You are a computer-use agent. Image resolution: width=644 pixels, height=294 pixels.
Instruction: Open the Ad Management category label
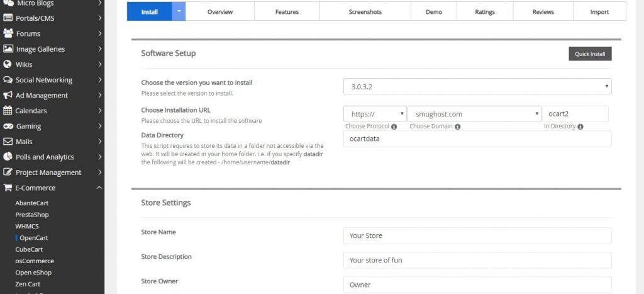pyautogui.click(x=42, y=95)
